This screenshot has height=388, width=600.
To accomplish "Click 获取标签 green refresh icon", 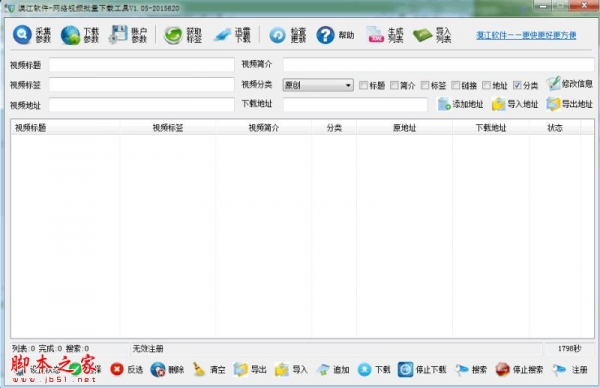I will [173, 35].
